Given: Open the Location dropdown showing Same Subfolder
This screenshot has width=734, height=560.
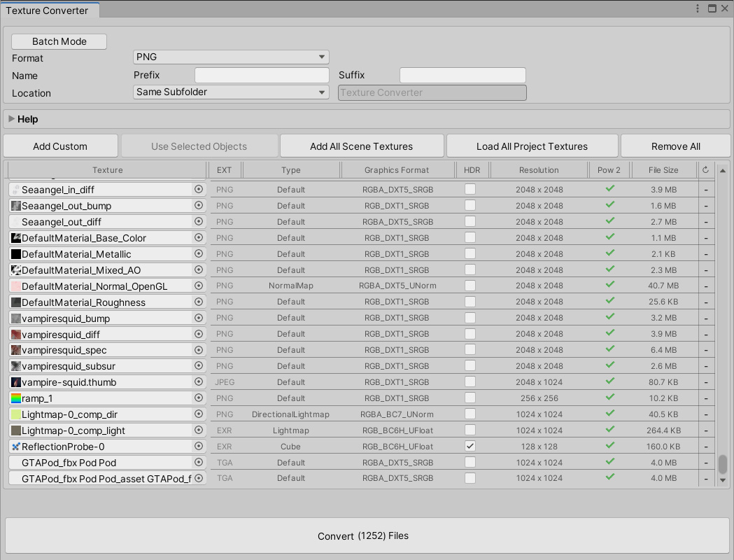Looking at the screenshot, I should point(231,92).
